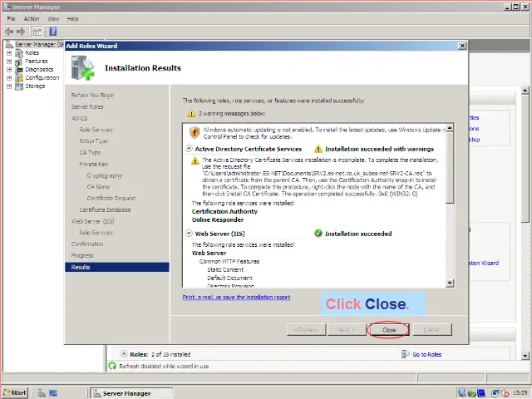Click Static Content under Common HTTP Features
532x399 pixels.
coord(225,269)
